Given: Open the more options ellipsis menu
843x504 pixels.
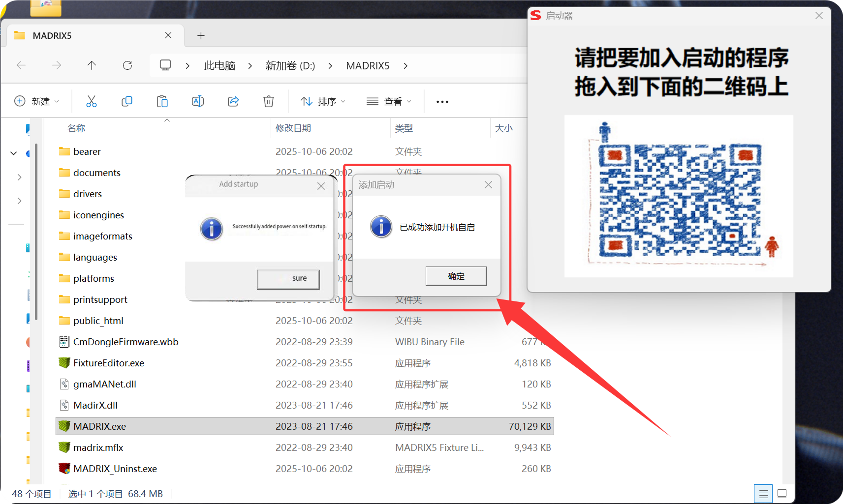Looking at the screenshot, I should pyautogui.click(x=442, y=101).
